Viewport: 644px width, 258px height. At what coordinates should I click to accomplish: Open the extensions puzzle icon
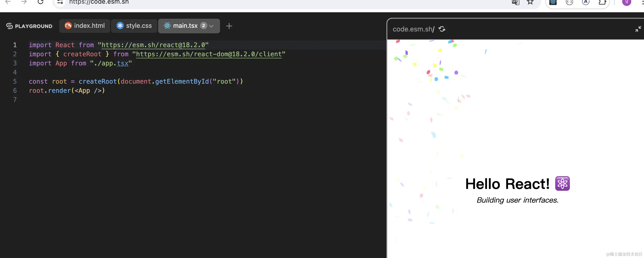[602, 2]
